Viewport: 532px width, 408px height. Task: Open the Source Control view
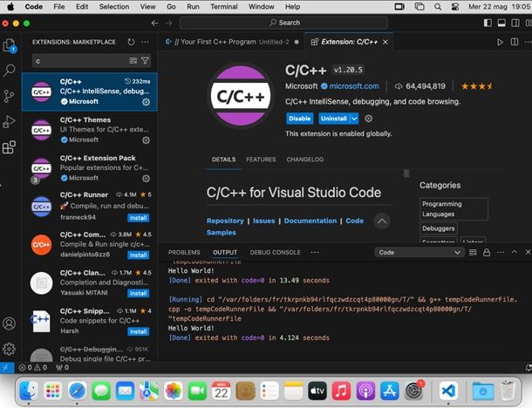point(10,96)
